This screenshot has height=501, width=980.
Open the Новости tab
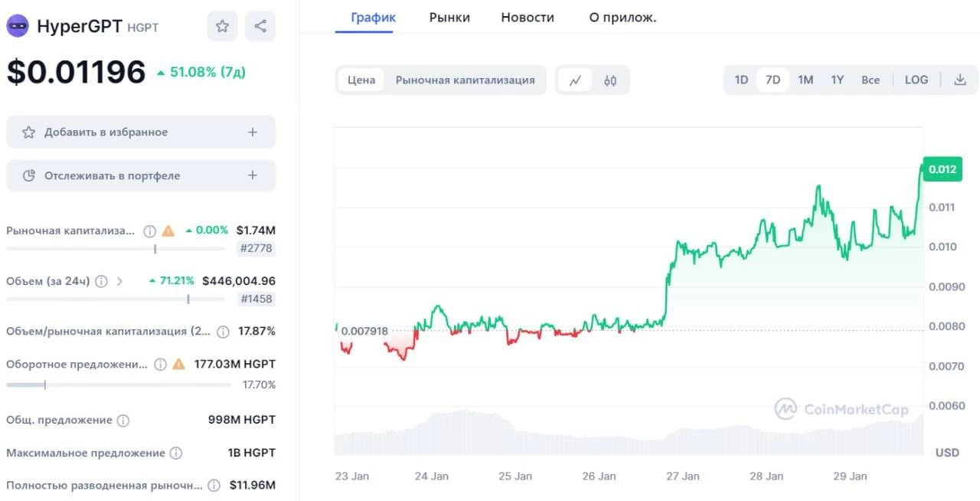click(x=528, y=17)
